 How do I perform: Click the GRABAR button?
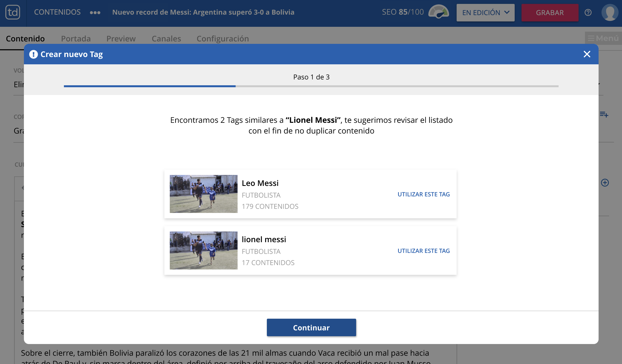(550, 13)
